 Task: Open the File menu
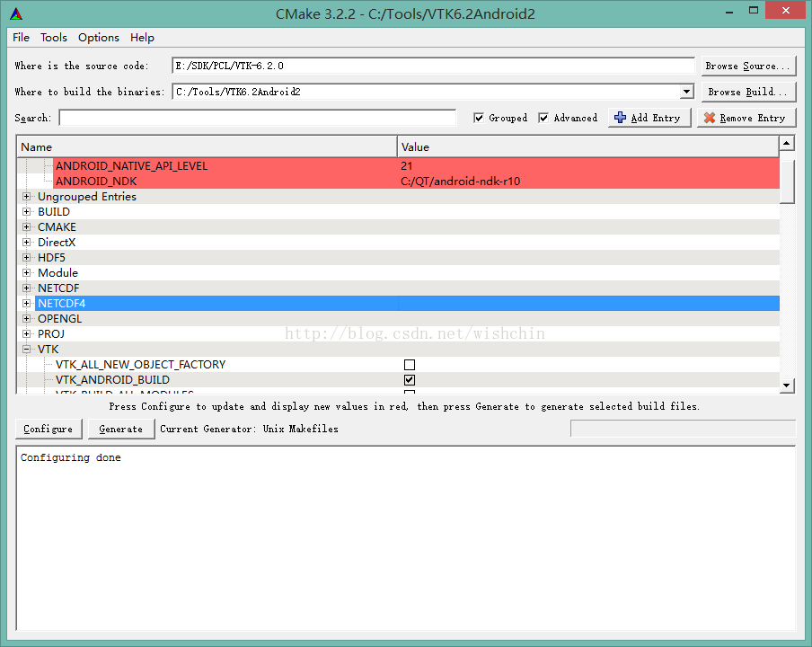coord(22,38)
